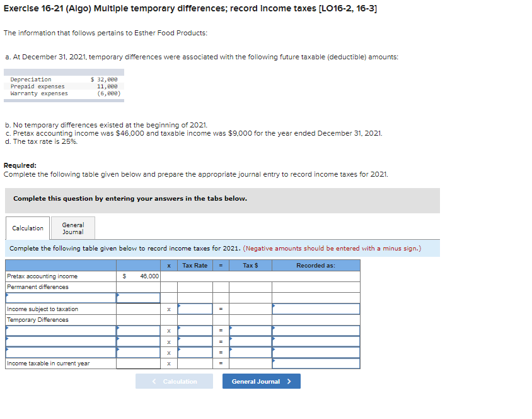Viewport: 532px width, 419px height.
Task: Click the Tax Rate field on the second temporary difference row
Action: [x=194, y=341]
